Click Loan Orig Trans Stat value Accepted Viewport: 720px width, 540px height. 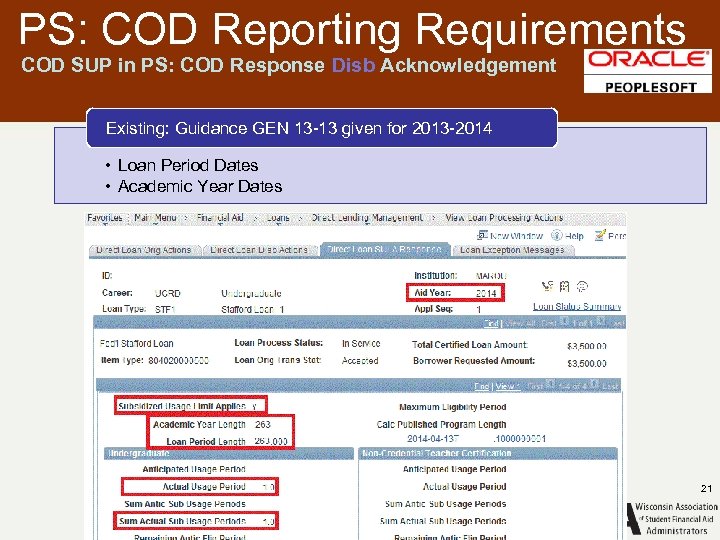point(360,361)
